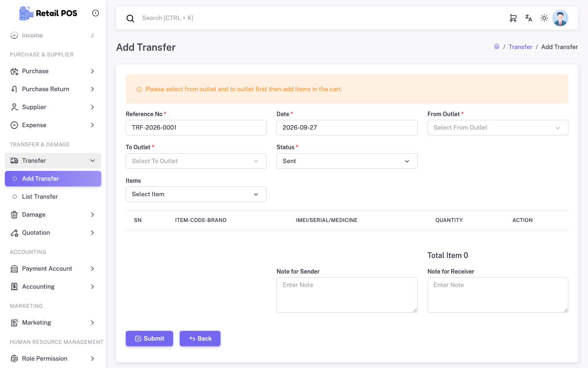Open the language translate icon
The height and width of the screenshot is (368, 588).
coord(529,18)
